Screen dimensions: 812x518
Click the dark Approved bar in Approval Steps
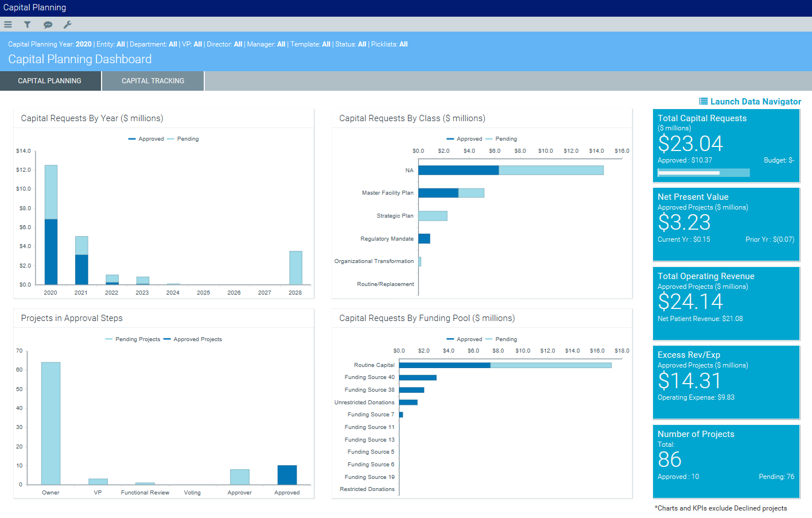tap(287, 475)
